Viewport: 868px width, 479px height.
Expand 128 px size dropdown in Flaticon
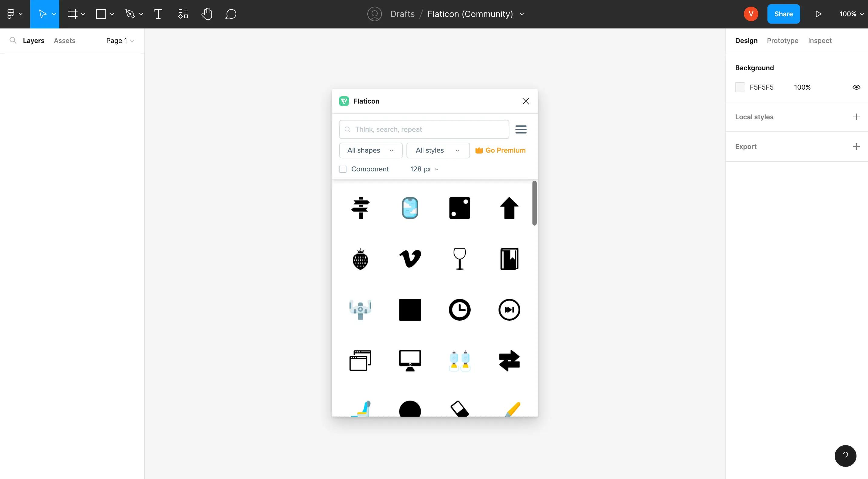[425, 169]
